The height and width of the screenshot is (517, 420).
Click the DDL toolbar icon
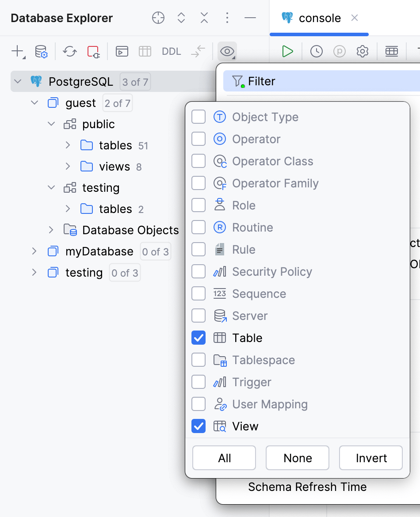pos(171,51)
